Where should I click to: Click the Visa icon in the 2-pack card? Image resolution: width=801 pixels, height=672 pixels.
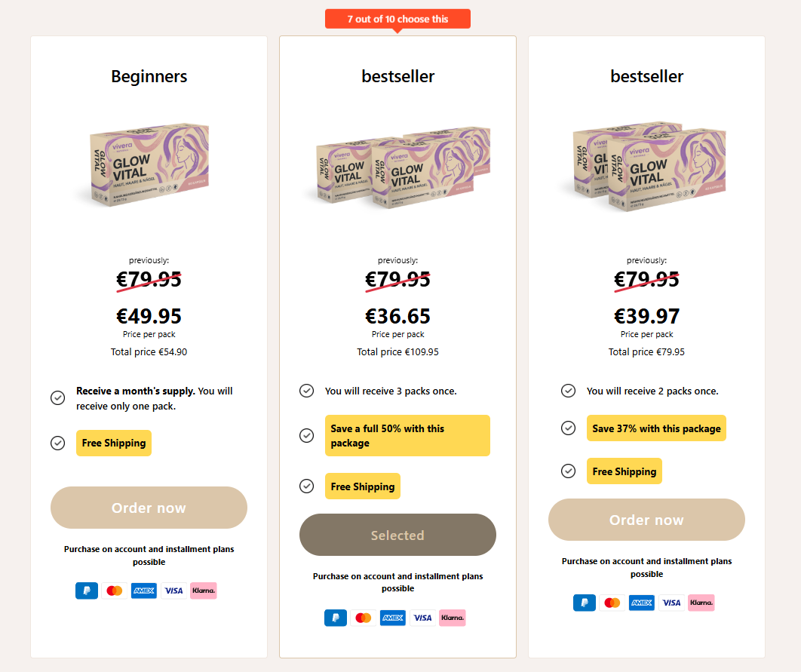pos(671,603)
